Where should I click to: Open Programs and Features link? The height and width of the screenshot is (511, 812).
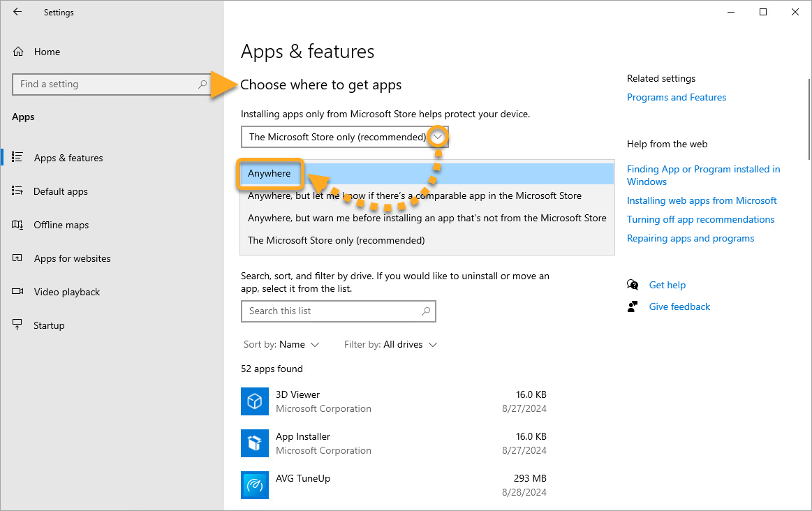click(x=676, y=97)
